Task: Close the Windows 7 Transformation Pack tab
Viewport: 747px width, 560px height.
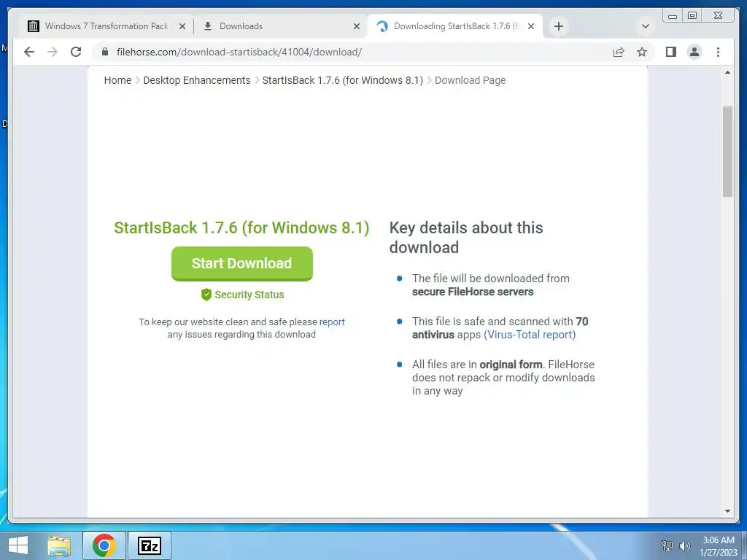Action: point(182,26)
